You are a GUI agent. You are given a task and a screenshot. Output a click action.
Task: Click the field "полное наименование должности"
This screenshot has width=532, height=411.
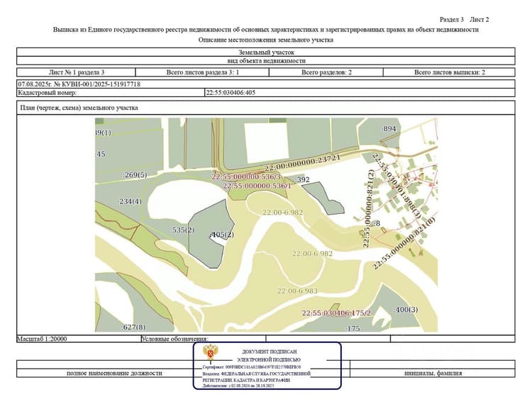(114, 373)
